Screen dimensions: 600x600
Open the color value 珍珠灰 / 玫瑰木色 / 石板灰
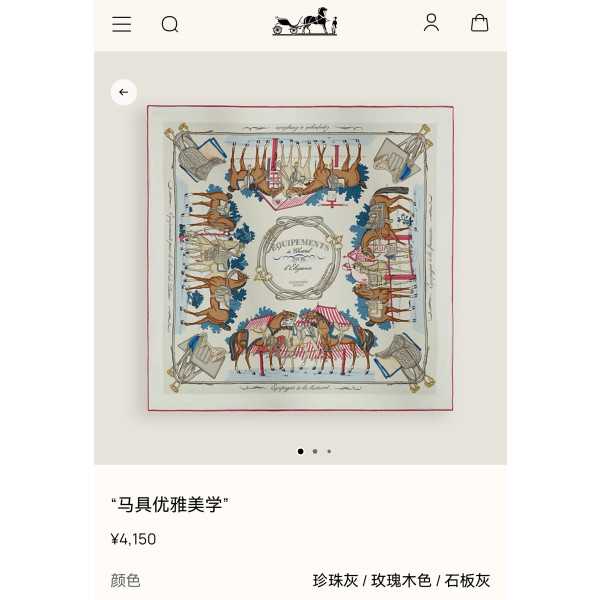pos(401,580)
